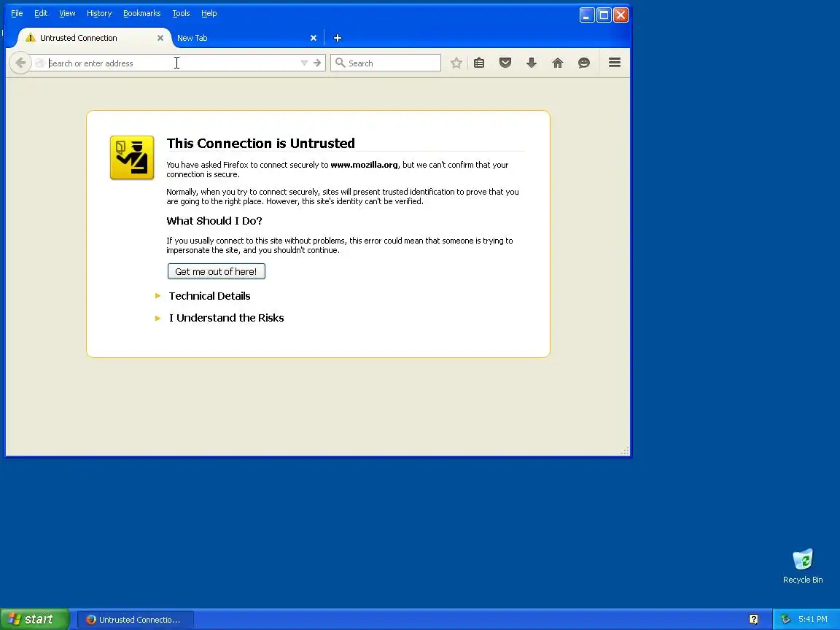Open the Edit menu
This screenshot has height=630, width=840.
tap(41, 13)
